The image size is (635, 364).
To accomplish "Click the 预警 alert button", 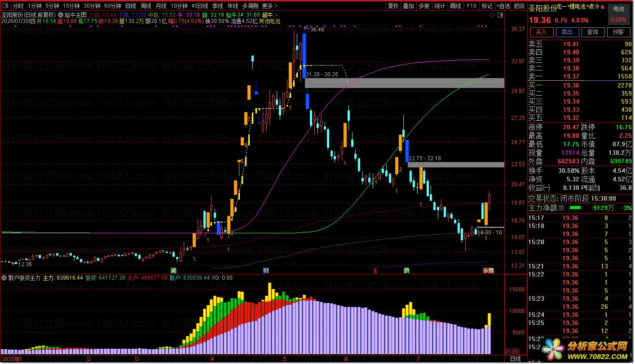I will tap(618, 32).
